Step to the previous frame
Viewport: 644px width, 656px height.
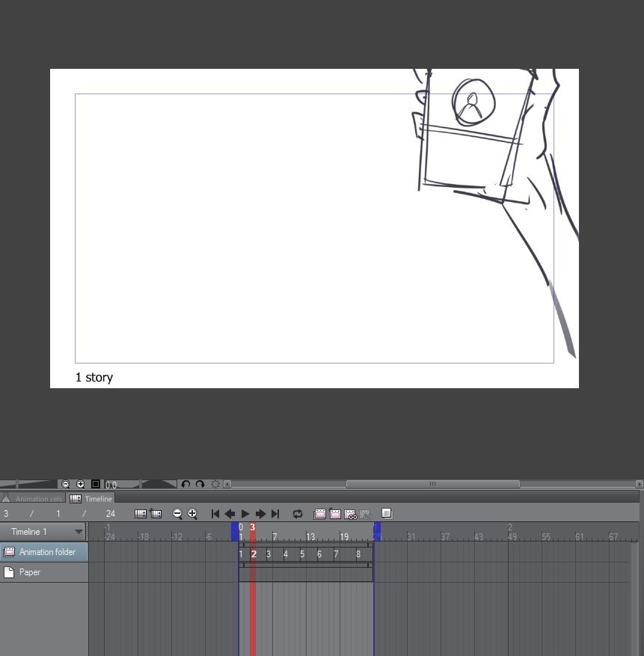point(230,514)
